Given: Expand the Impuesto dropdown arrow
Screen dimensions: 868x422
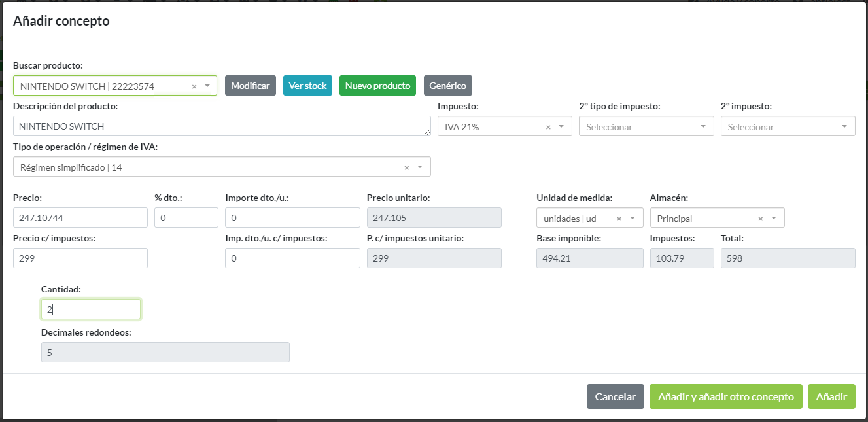Looking at the screenshot, I should tap(561, 127).
